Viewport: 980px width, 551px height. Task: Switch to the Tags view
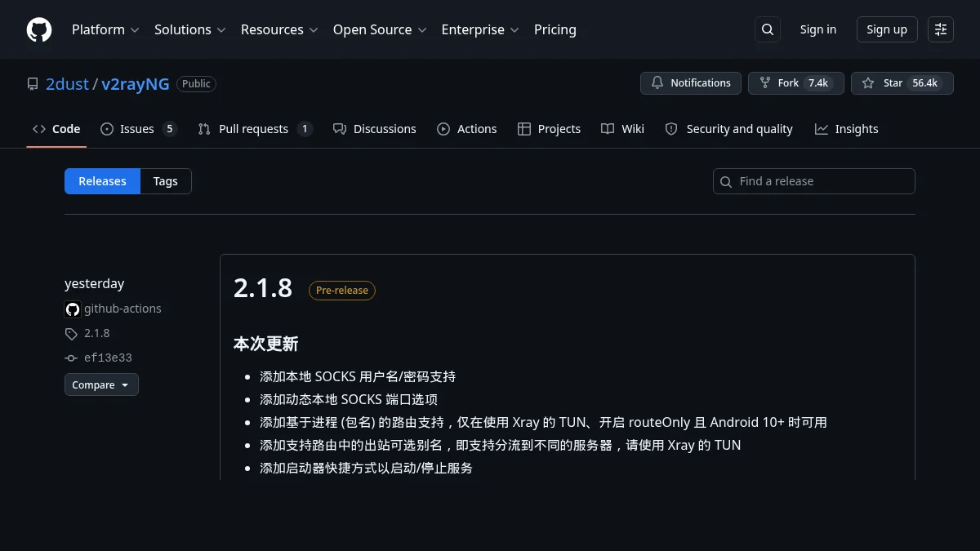(x=166, y=181)
